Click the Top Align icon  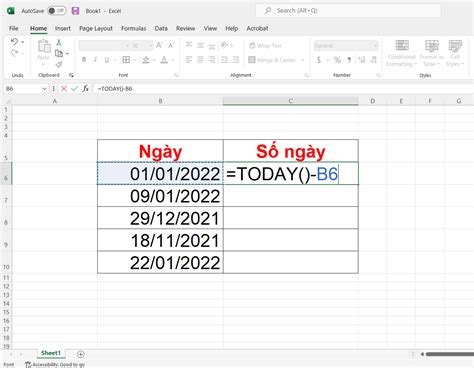189,45
